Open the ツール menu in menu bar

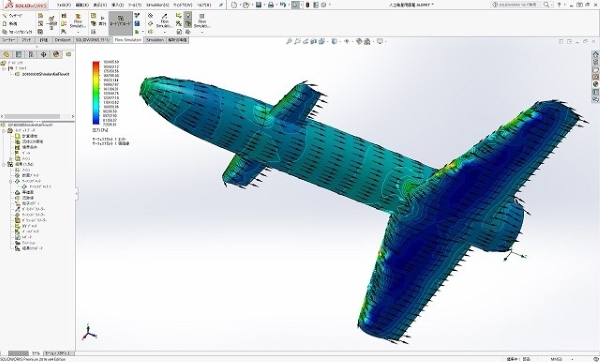(x=134, y=5)
